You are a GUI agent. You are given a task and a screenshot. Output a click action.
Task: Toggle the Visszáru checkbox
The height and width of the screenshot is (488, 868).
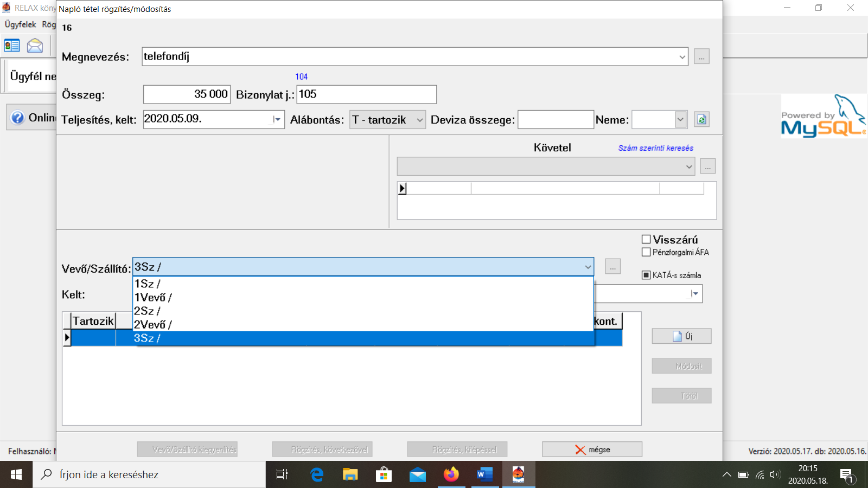tap(646, 239)
